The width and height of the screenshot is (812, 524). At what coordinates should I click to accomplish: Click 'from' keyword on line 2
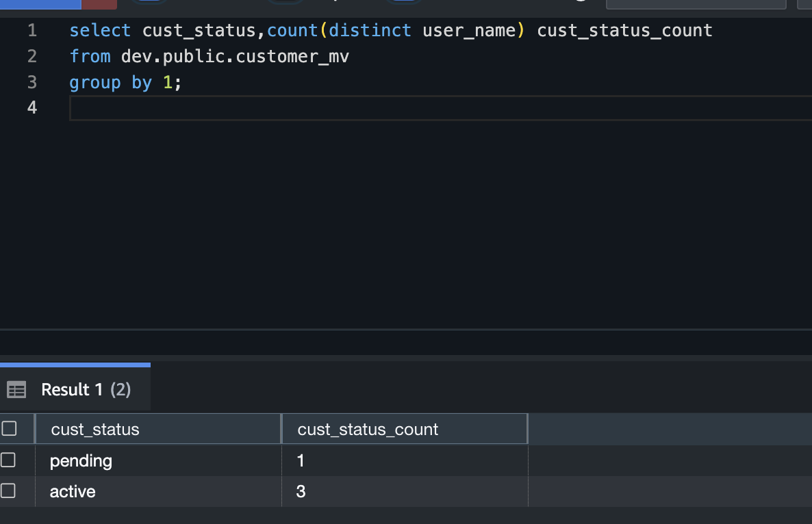click(90, 56)
